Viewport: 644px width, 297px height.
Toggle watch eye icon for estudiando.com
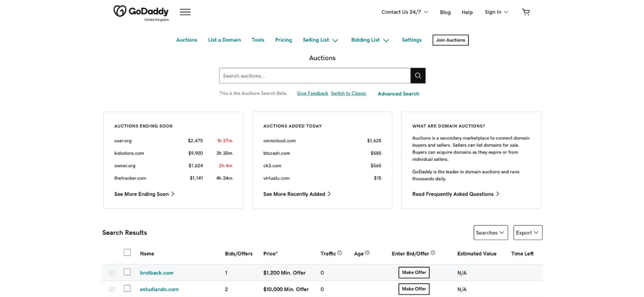tap(112, 289)
